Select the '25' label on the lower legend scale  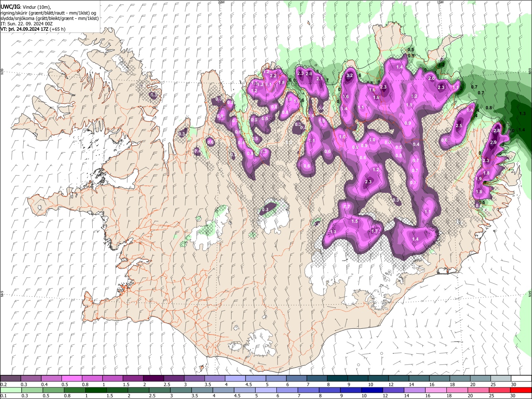coord(491,396)
